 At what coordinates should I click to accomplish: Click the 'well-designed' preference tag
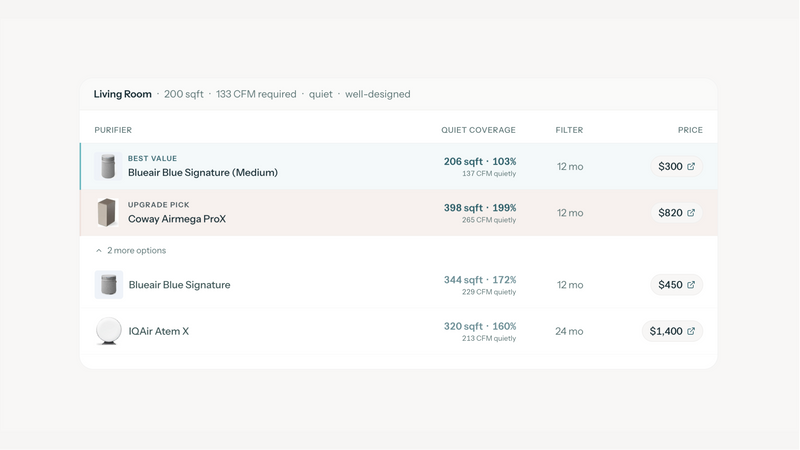pyautogui.click(x=378, y=94)
